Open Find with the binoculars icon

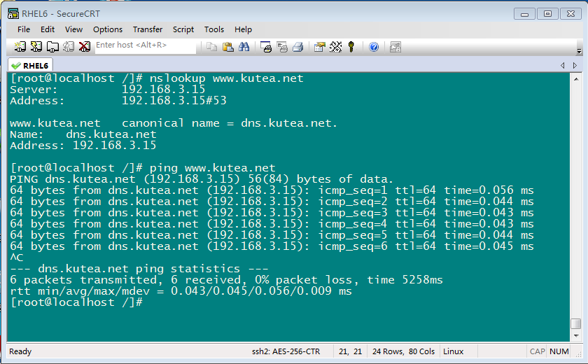[x=244, y=47]
